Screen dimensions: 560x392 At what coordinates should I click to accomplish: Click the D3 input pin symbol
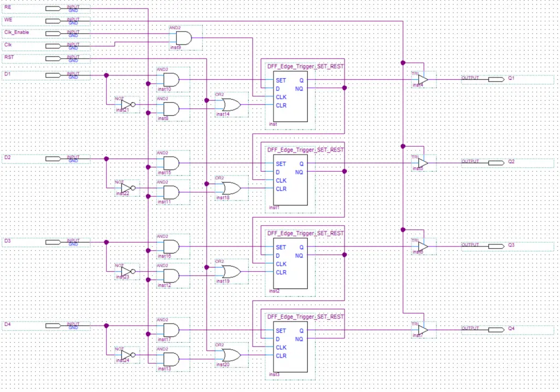(x=53, y=242)
